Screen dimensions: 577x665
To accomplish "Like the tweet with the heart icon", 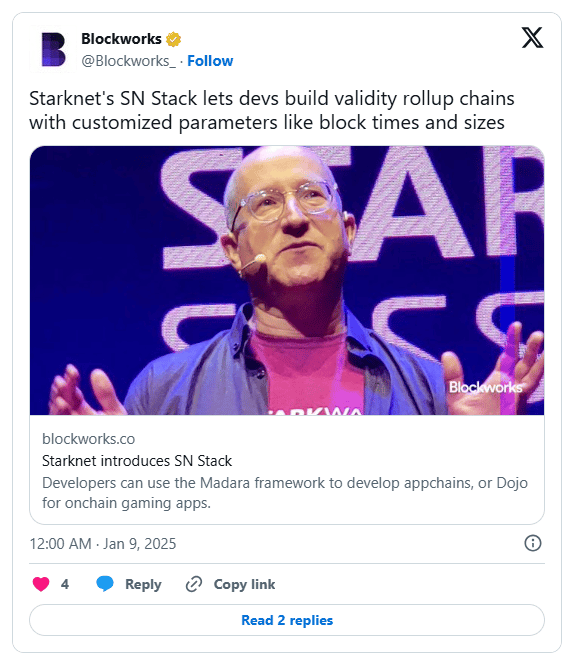I will 41,584.
